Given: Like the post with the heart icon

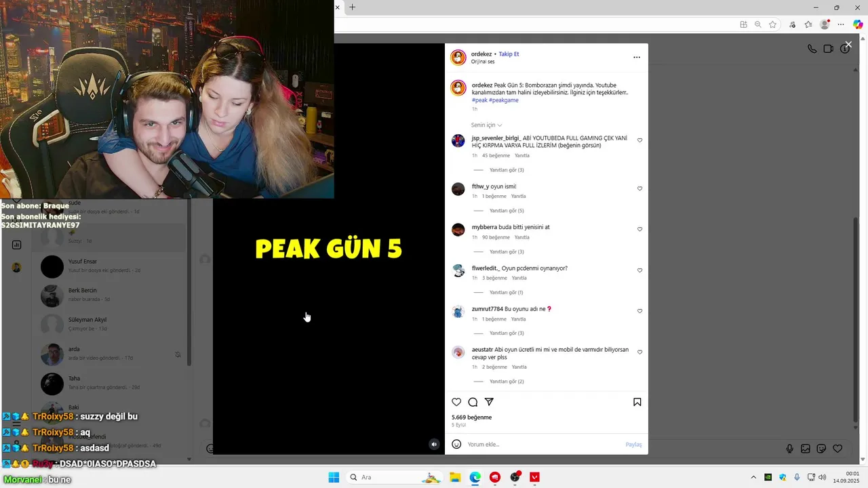Looking at the screenshot, I should [x=456, y=402].
